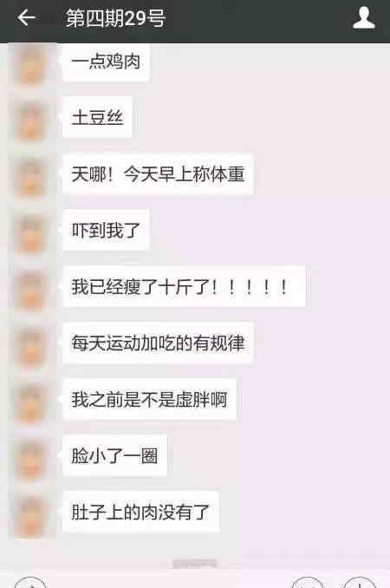Select the 吓到我了 message bubble

pyautogui.click(x=106, y=230)
